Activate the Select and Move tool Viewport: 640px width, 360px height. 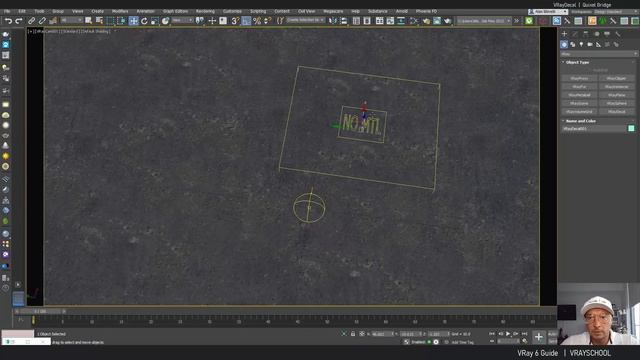tap(133, 21)
